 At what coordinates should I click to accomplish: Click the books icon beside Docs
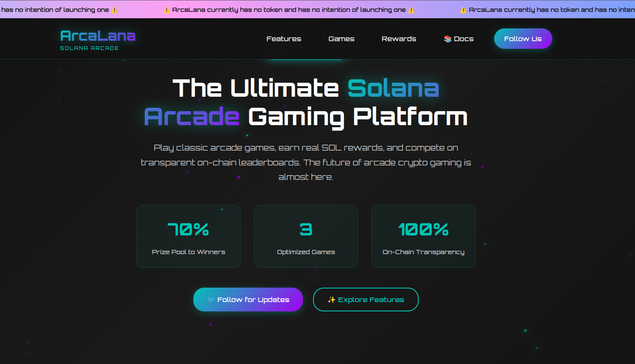point(448,39)
